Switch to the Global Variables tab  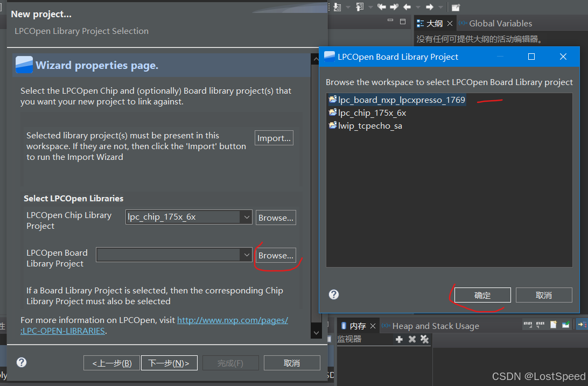(x=495, y=24)
